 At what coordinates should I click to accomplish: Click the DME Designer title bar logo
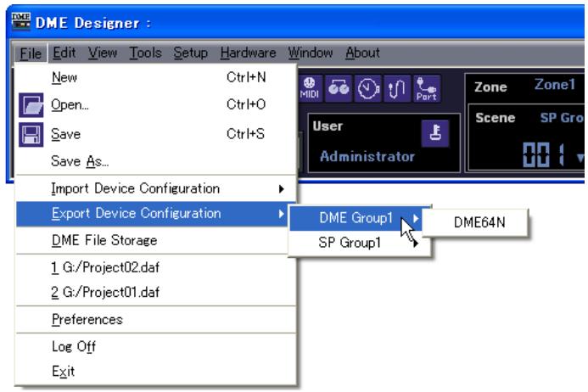(20, 22)
